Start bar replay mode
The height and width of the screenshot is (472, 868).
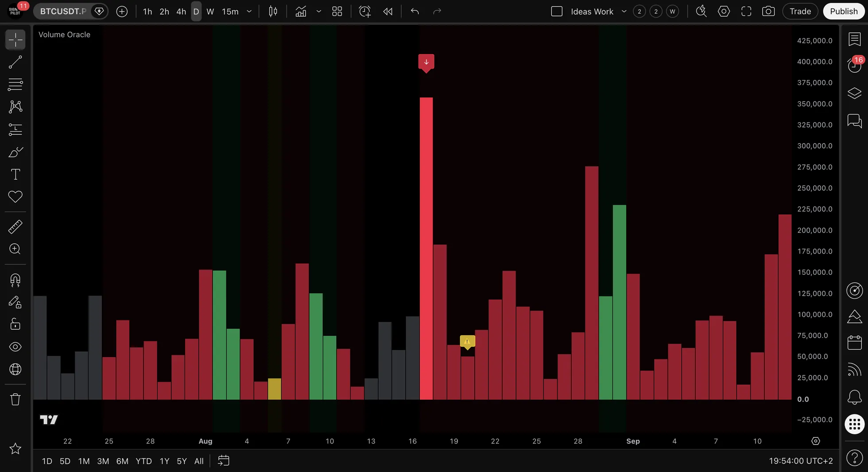388,12
